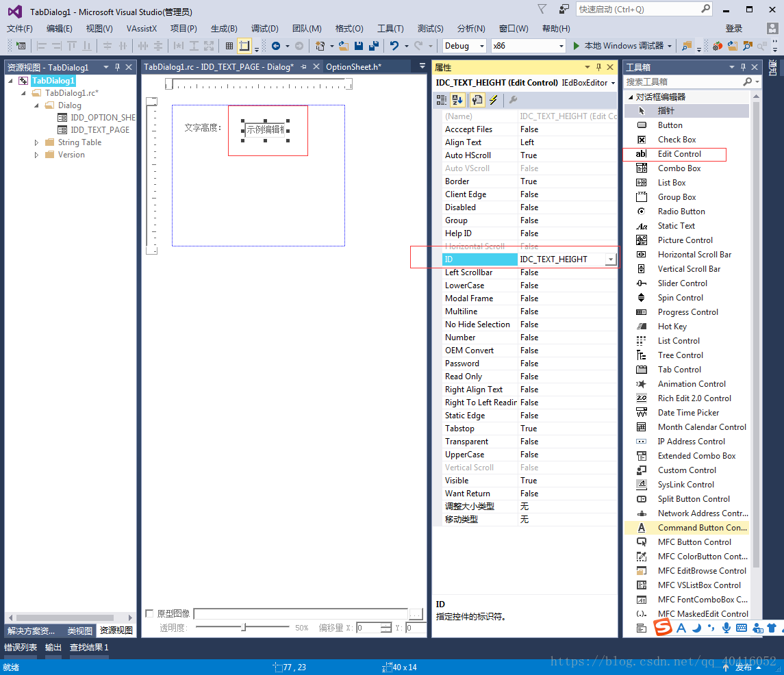
Task: Click the 透明度 transparency slider handle
Action: [244, 627]
